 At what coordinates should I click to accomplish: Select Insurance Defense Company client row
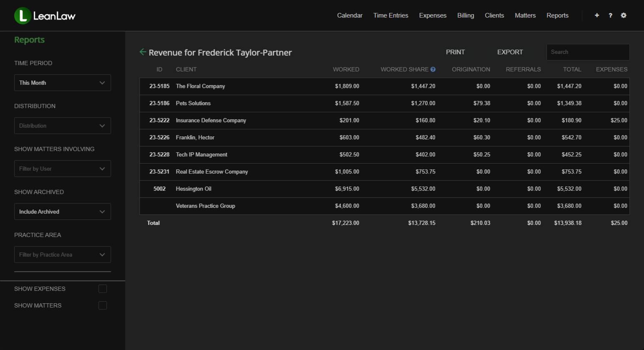384,121
